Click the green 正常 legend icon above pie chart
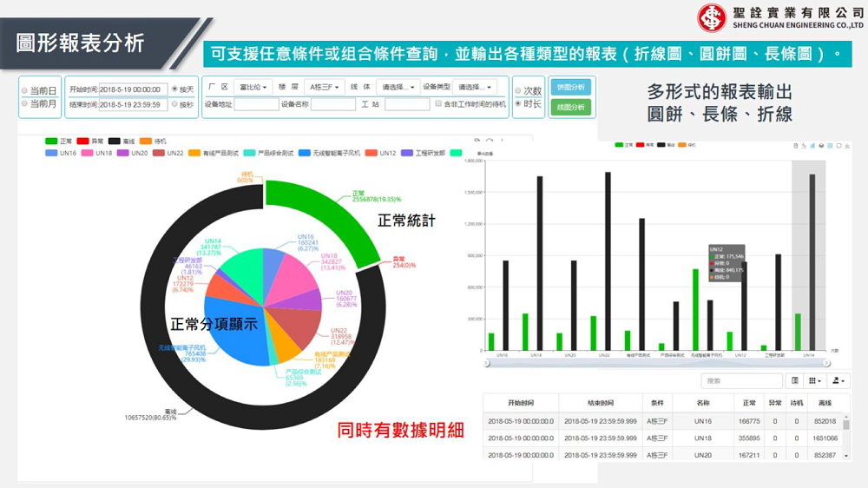Image resolution: width=868 pixels, height=488 pixels. pos(51,141)
